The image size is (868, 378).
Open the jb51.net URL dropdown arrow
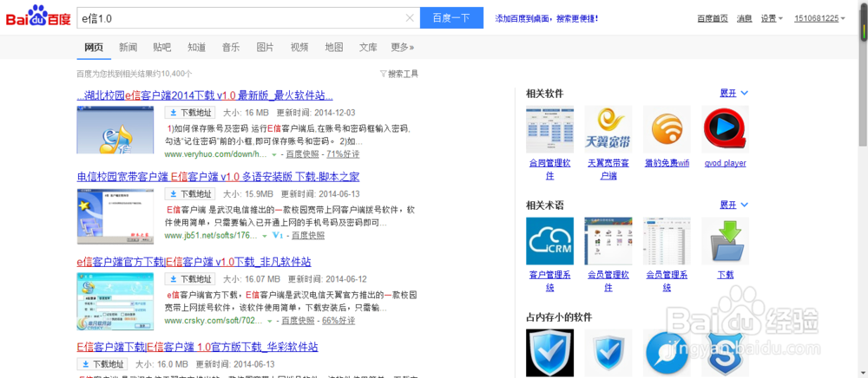coord(264,236)
